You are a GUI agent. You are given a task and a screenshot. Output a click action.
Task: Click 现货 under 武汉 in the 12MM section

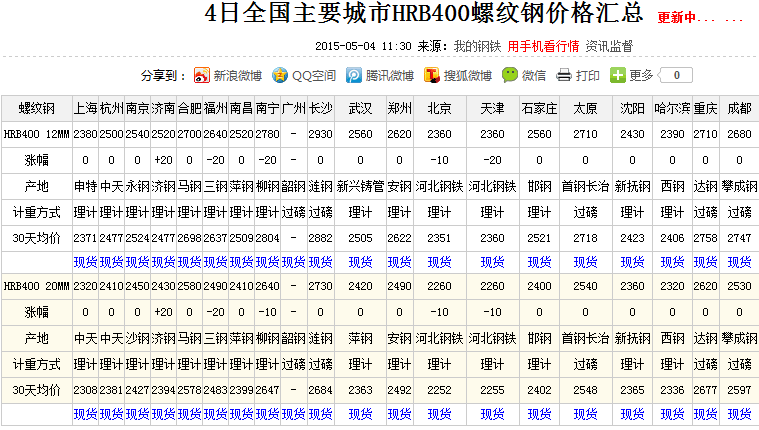tap(360, 262)
